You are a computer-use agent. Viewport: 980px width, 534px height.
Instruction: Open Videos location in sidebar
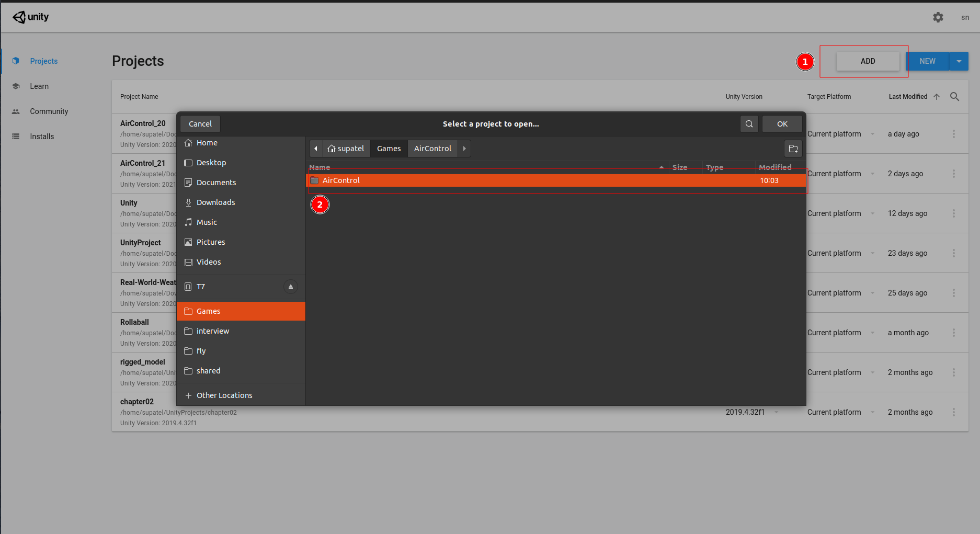[x=241, y=262]
